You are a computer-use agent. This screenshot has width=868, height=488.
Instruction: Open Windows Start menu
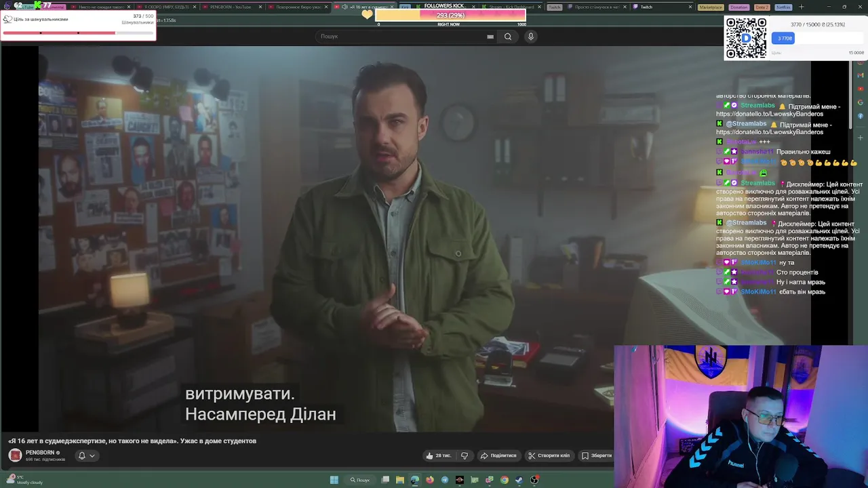(334, 480)
